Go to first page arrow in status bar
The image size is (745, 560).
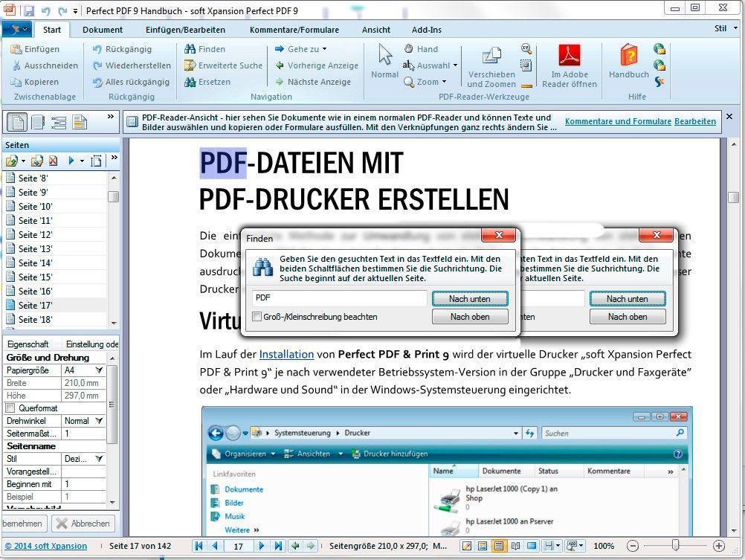pyautogui.click(x=199, y=546)
